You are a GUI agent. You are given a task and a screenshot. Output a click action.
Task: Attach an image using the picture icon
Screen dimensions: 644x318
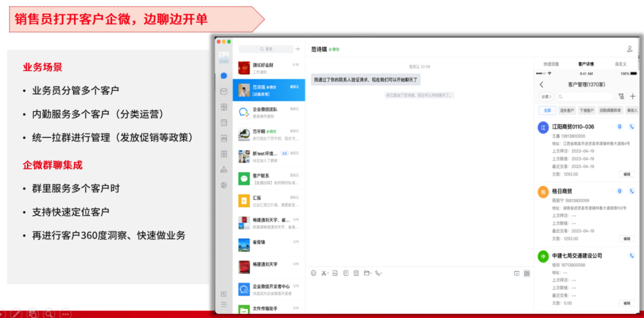[x=335, y=273]
